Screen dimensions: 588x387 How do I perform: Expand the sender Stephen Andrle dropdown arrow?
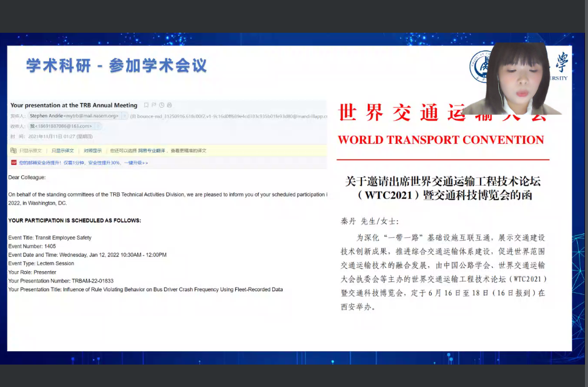point(124,116)
